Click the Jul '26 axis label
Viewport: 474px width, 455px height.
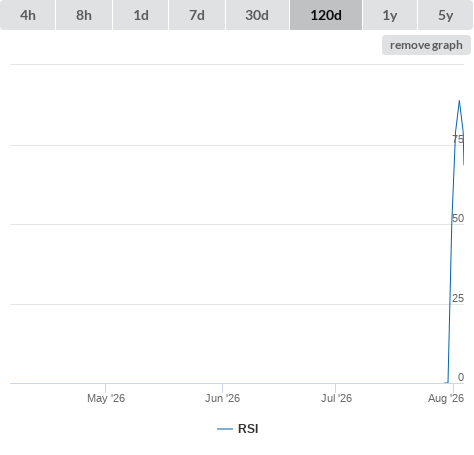click(336, 398)
